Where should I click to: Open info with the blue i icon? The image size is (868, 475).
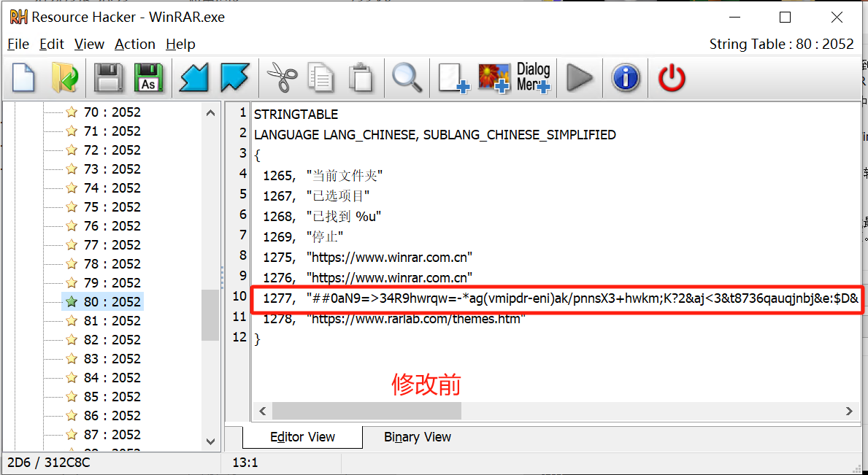(626, 77)
